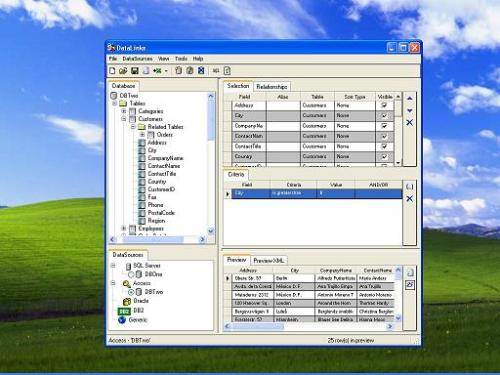Image resolution: width=500 pixels, height=375 pixels.
Task: Toggle Visible checkbox for City row
Action: 384,115
